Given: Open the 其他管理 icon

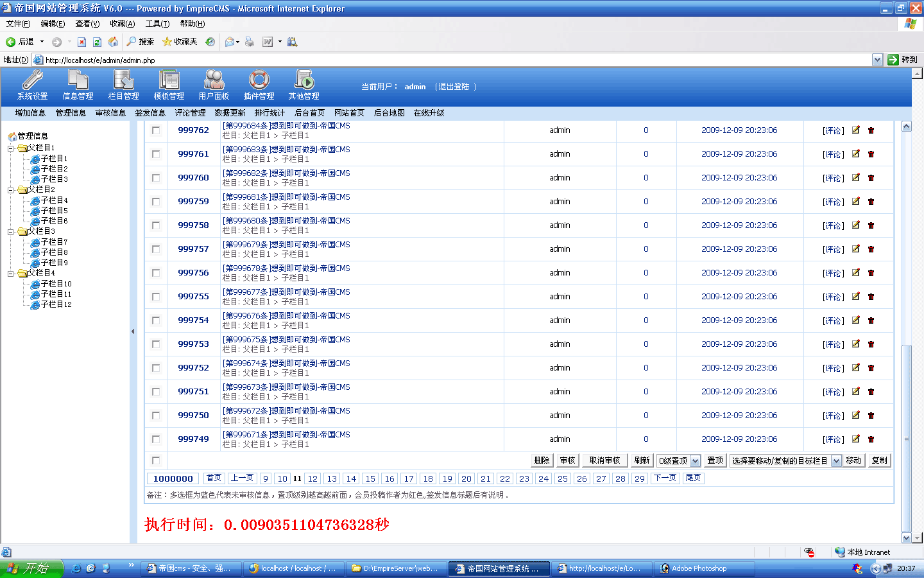Looking at the screenshot, I should tap(304, 80).
